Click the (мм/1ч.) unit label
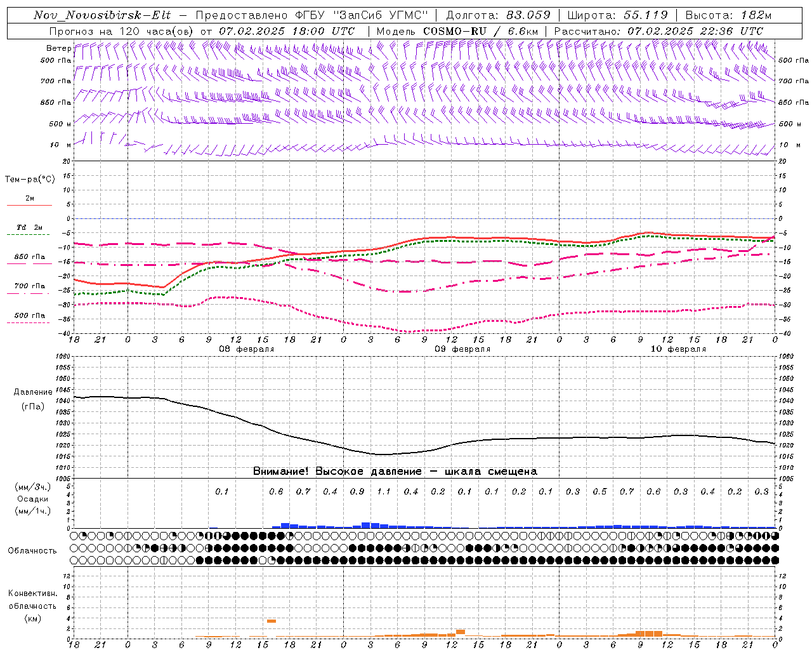The width and height of the screenshot is (812, 650). [32, 511]
